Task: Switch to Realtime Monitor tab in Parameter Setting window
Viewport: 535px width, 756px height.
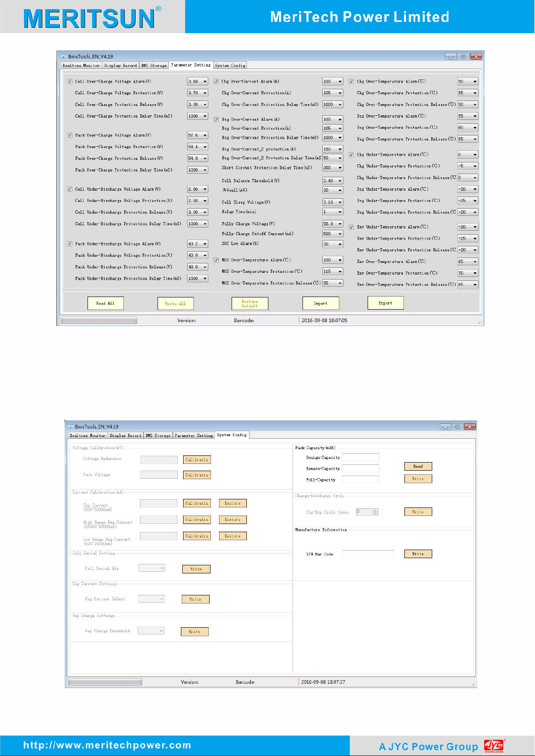Action: [x=81, y=66]
